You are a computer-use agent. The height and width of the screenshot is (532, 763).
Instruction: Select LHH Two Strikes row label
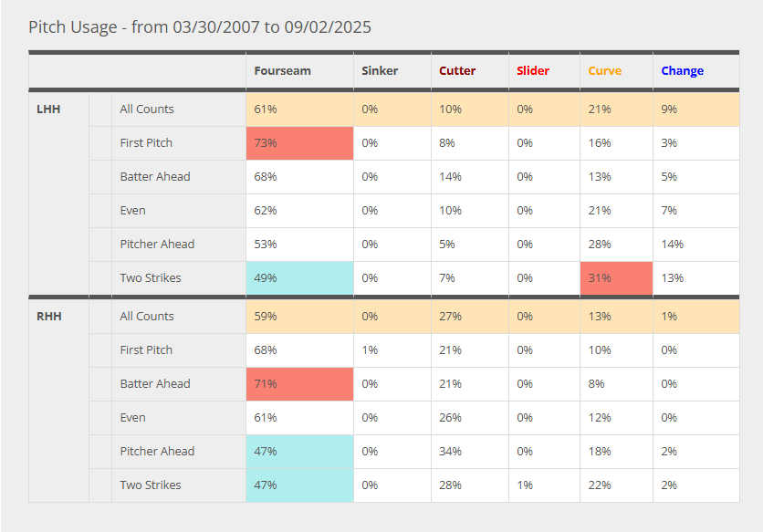tap(151, 278)
